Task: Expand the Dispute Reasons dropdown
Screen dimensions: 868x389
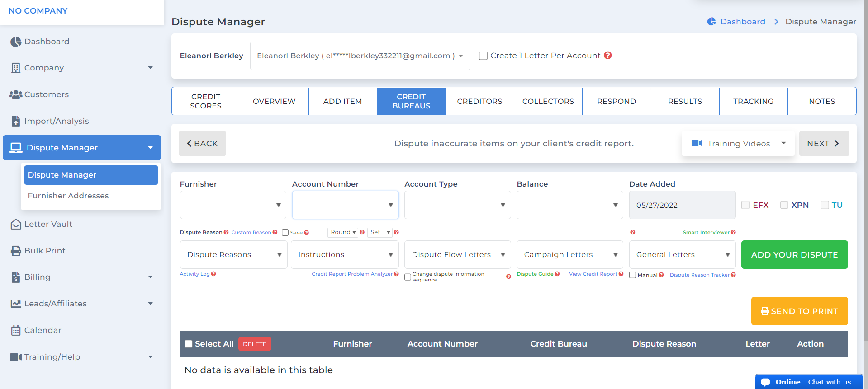Action: [233, 255]
